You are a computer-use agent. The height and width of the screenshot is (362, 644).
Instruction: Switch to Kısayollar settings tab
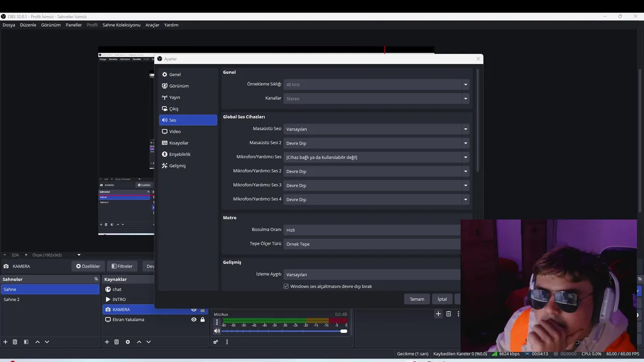coord(188,143)
